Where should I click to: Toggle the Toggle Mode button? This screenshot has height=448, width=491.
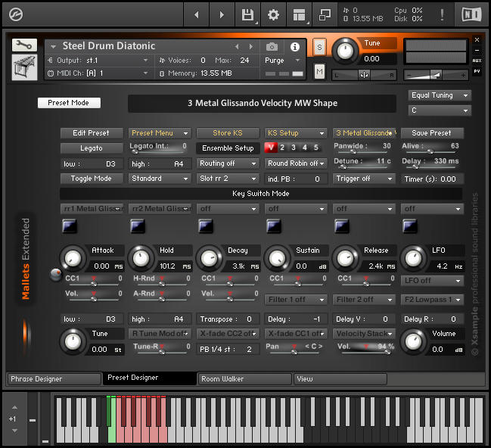(92, 179)
